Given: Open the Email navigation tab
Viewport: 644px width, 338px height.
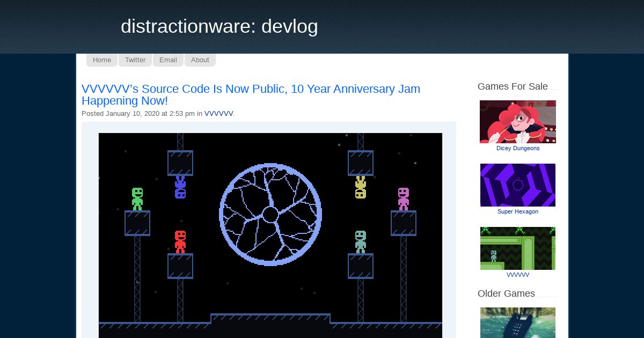Looking at the screenshot, I should tap(168, 60).
